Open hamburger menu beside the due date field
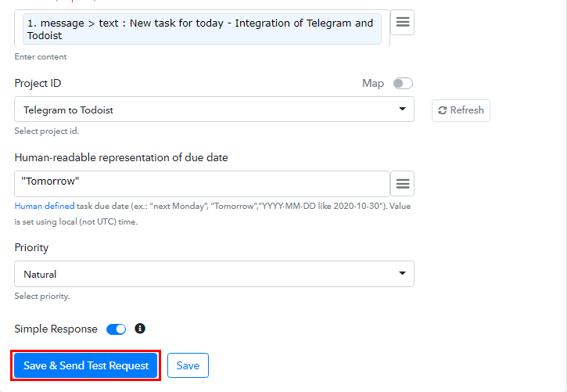 click(x=403, y=184)
